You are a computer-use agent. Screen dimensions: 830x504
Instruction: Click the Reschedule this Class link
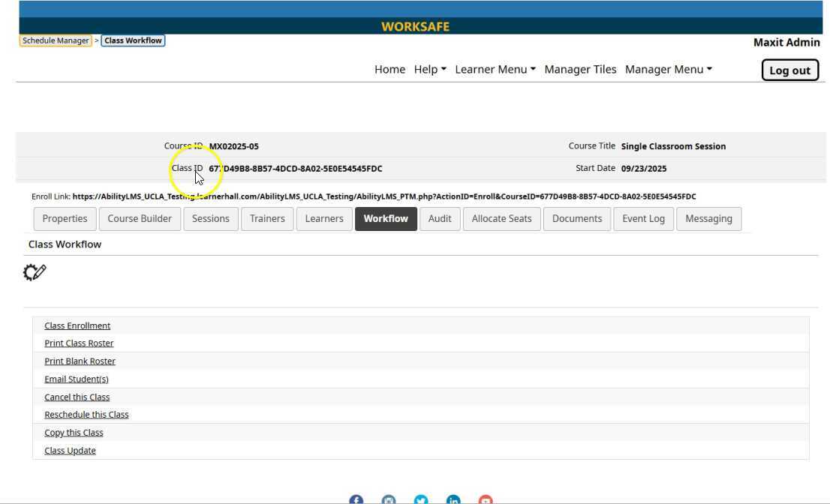pos(86,415)
